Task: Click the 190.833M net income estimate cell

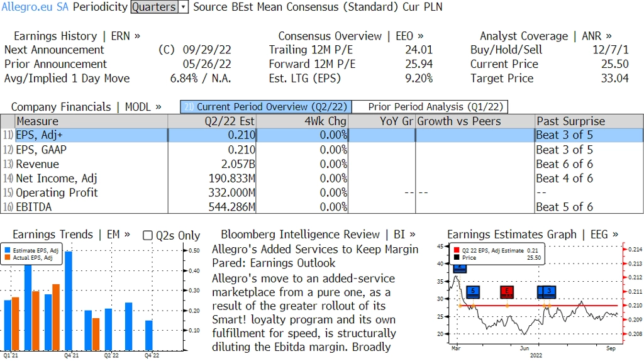Action: (x=231, y=178)
